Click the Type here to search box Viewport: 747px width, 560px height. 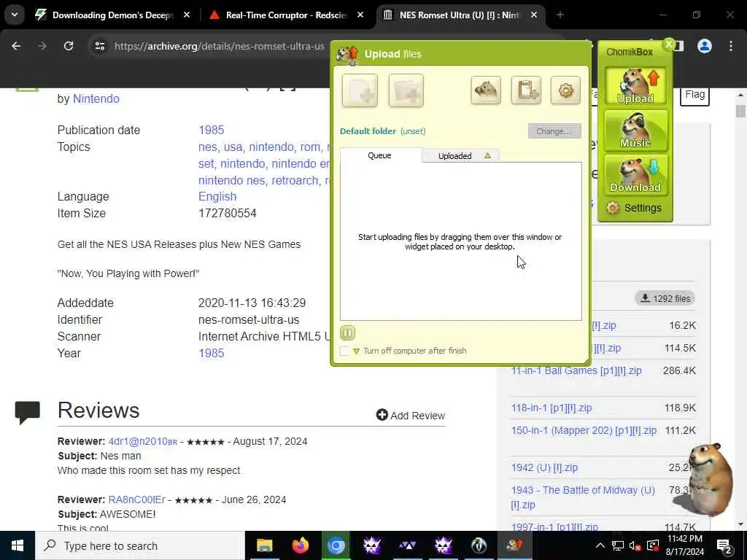pyautogui.click(x=140, y=545)
